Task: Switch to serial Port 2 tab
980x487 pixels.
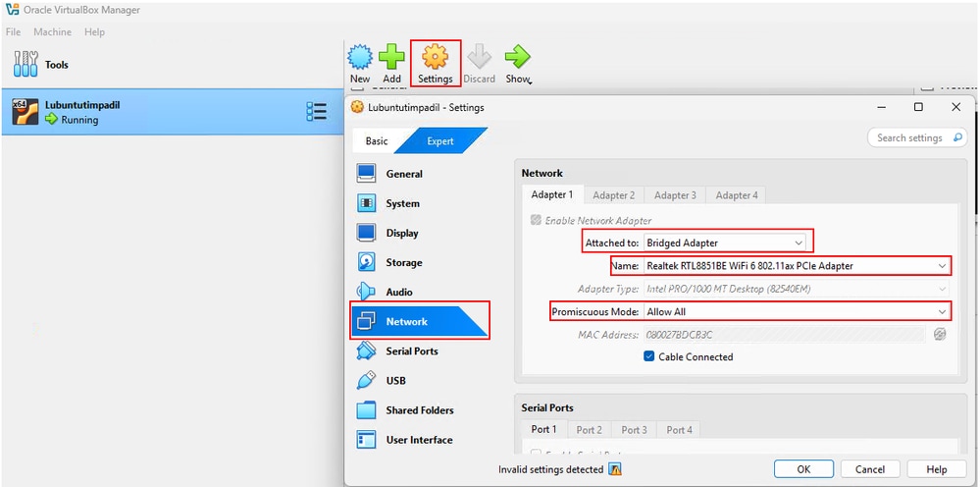Action: 590,430
